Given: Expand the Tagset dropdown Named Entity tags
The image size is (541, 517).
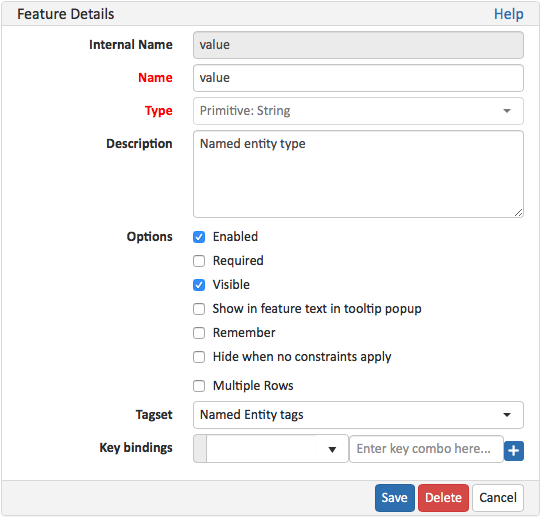Looking at the screenshot, I should [358, 415].
